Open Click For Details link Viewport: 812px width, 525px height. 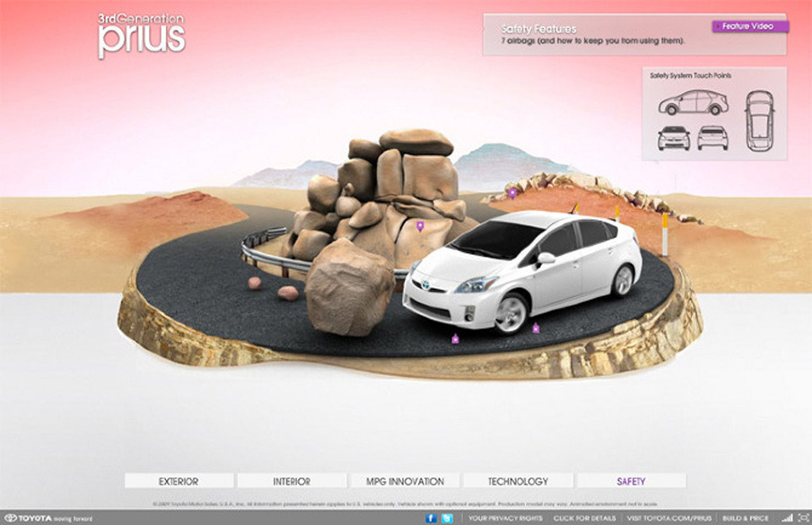pos(584,519)
